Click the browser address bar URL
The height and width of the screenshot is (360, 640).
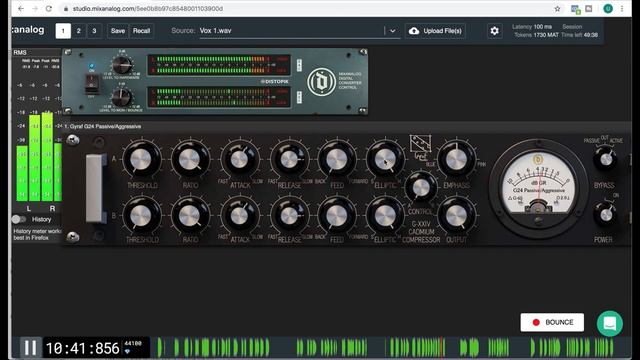(148, 9)
